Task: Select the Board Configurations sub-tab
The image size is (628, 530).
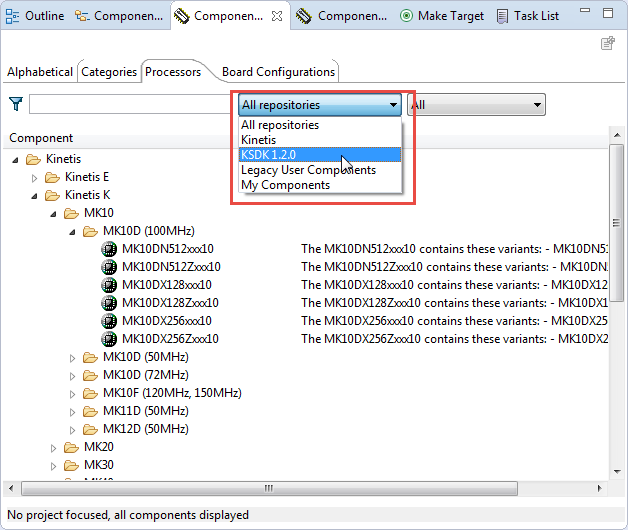Action: click(278, 72)
